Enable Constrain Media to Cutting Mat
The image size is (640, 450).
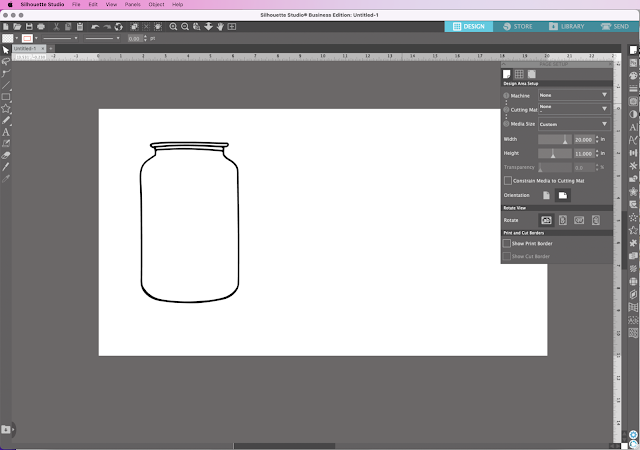coord(508,180)
